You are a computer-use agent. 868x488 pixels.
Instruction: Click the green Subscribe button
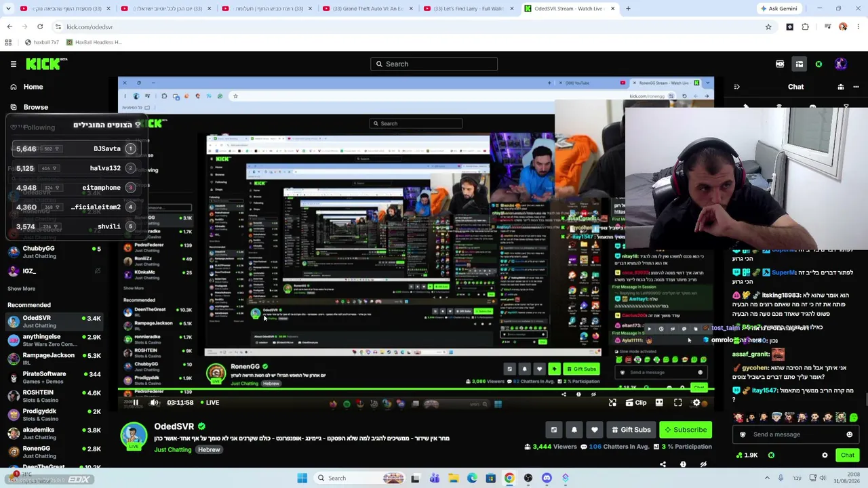tap(686, 430)
